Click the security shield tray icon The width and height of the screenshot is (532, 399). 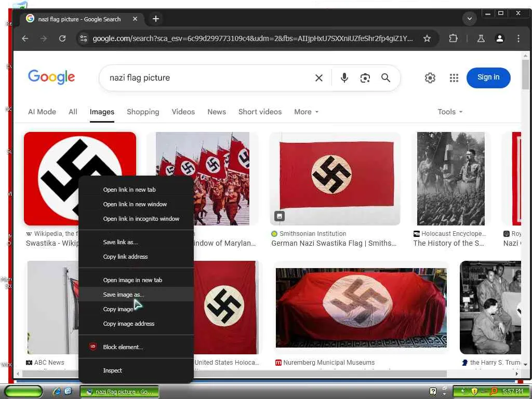(x=474, y=391)
